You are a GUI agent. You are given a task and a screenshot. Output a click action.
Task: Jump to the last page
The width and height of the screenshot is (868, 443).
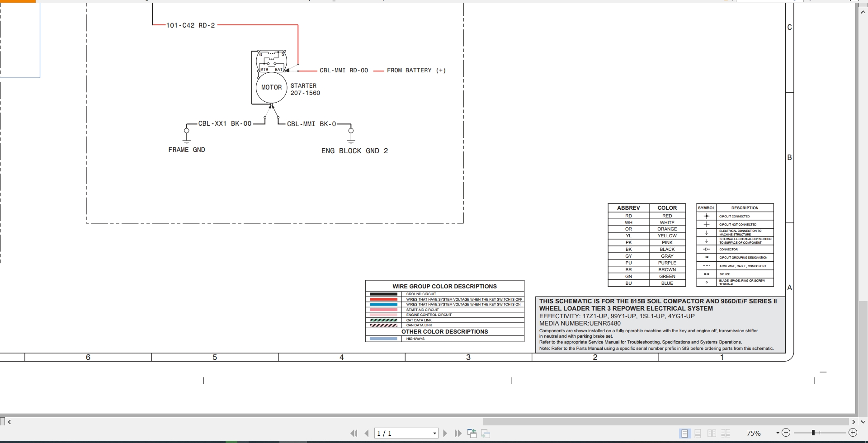tap(458, 433)
